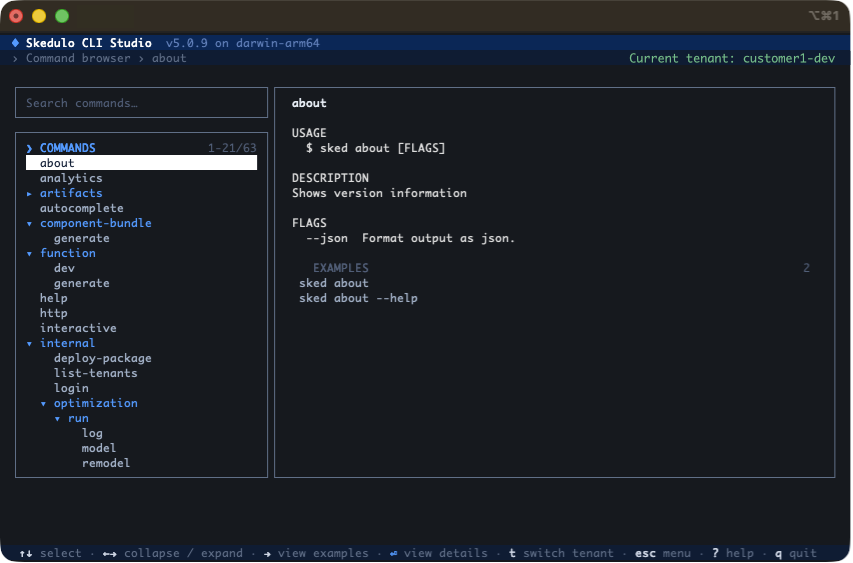Select the 'log' command under run
This screenshot has height=563, width=853.
click(92, 434)
